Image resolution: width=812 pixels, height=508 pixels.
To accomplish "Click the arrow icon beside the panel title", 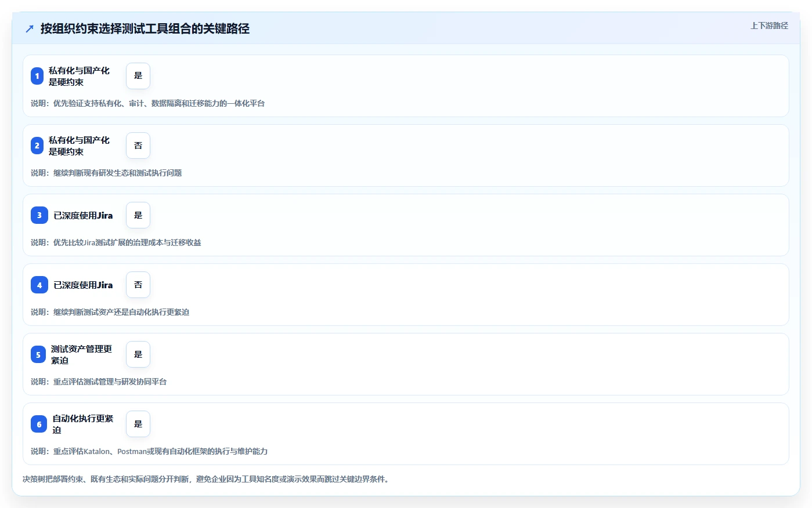I will (x=30, y=28).
